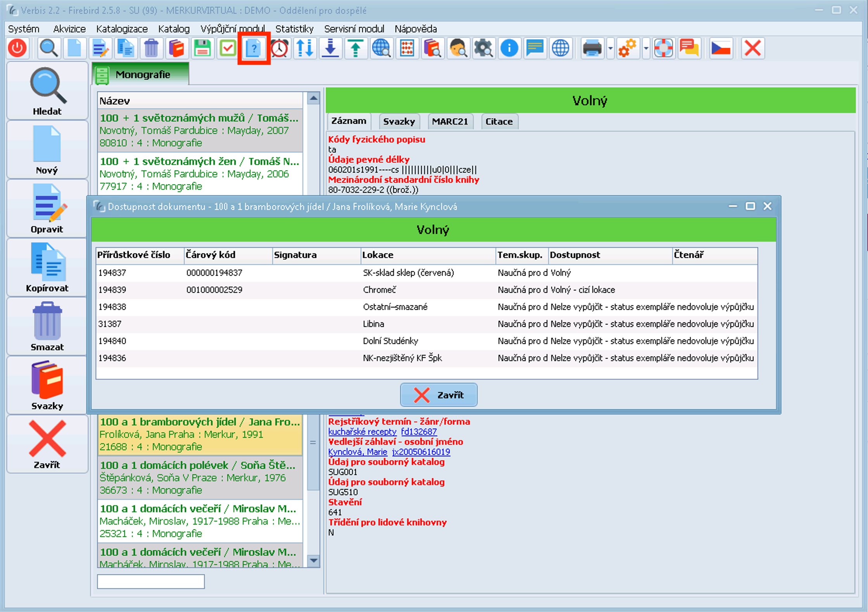
Task: Click the chat bubbles toolbar icon
Action: pyautogui.click(x=689, y=48)
